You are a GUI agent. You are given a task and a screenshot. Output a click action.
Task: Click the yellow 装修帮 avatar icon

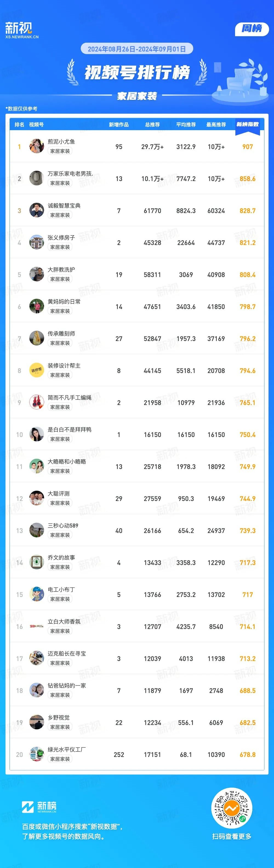click(36, 370)
